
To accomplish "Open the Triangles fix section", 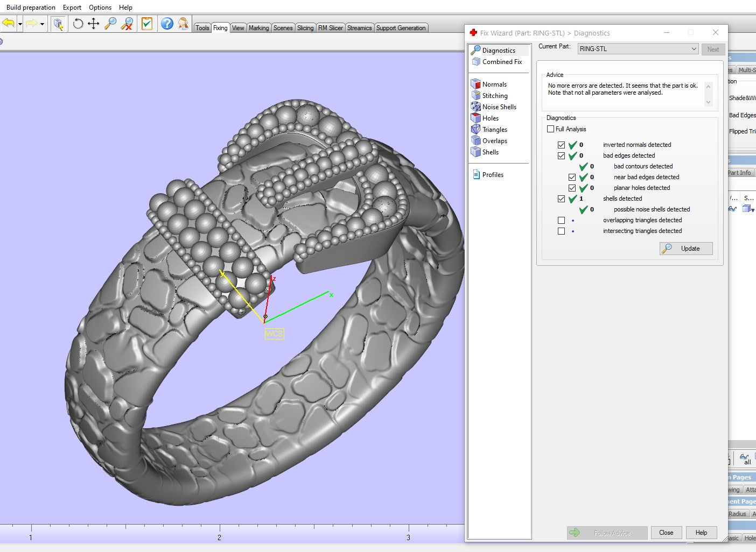I will (x=494, y=130).
